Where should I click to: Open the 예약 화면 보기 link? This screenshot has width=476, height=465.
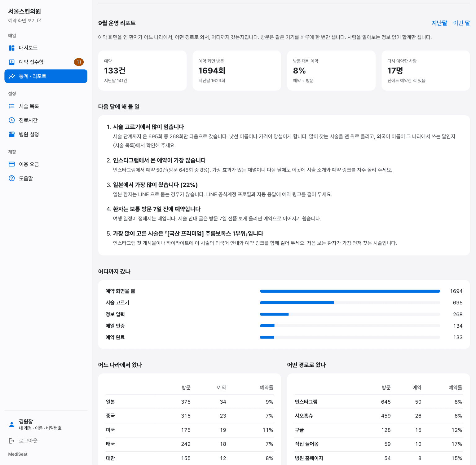coord(25,20)
